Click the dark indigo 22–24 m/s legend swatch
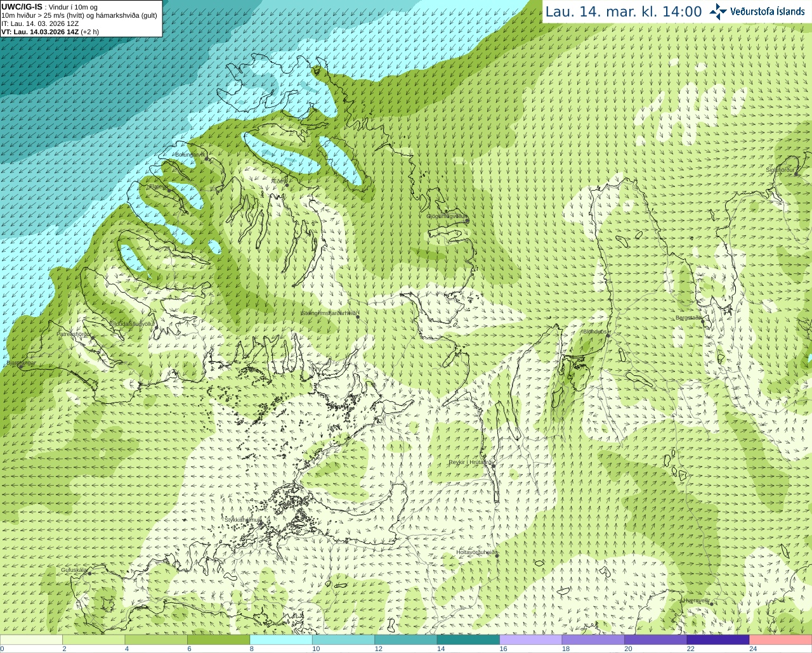 pos(718,640)
